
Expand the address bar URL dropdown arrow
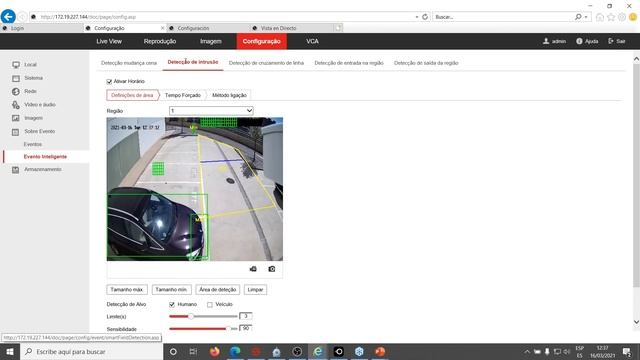click(417, 17)
